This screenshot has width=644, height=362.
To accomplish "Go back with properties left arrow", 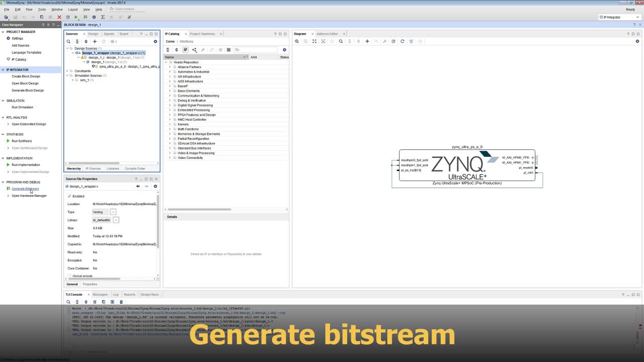I will pyautogui.click(x=138, y=187).
